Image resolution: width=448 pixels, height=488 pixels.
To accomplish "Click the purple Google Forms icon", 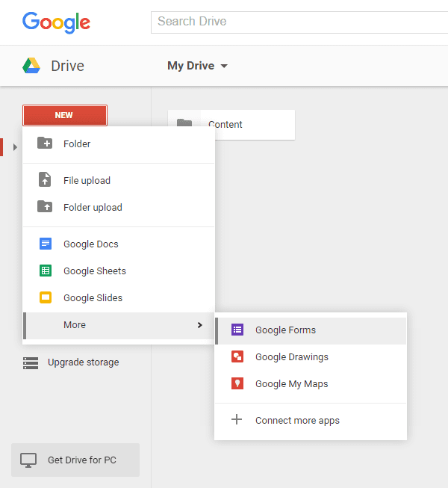I will [237, 330].
